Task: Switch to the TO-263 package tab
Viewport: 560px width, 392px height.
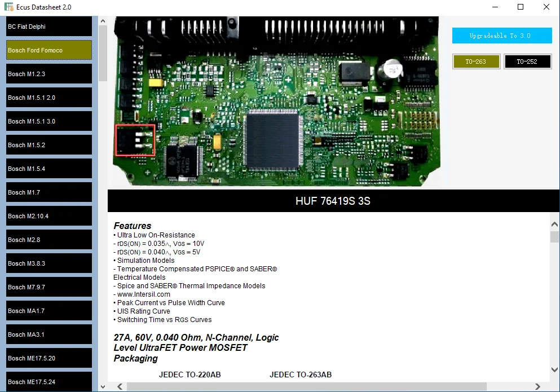Action: (x=476, y=61)
